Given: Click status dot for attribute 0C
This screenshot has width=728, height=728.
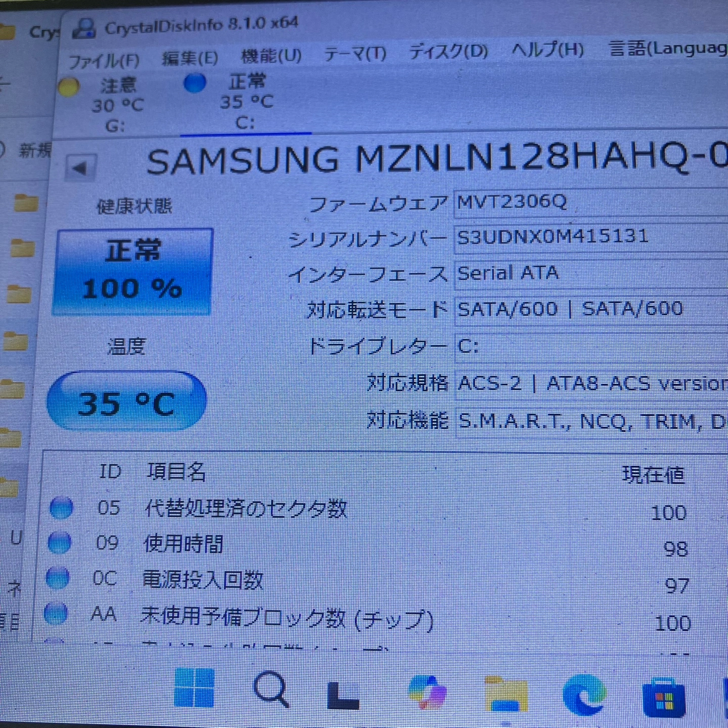Looking at the screenshot, I should click(57, 578).
